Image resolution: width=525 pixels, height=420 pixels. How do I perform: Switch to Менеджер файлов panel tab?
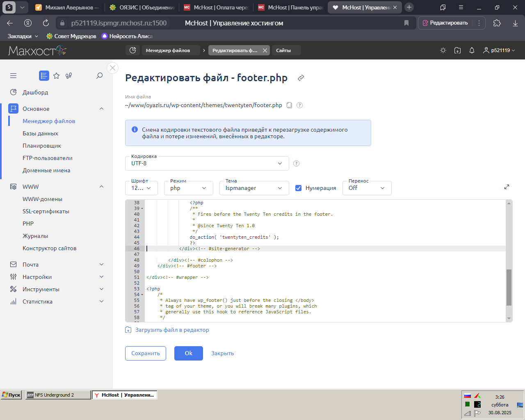171,50
